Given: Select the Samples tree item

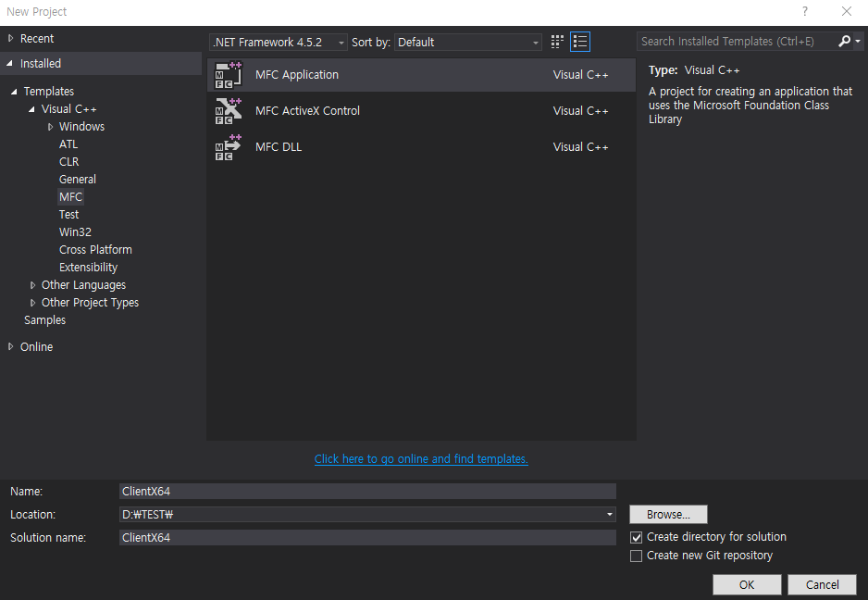Looking at the screenshot, I should [x=44, y=320].
